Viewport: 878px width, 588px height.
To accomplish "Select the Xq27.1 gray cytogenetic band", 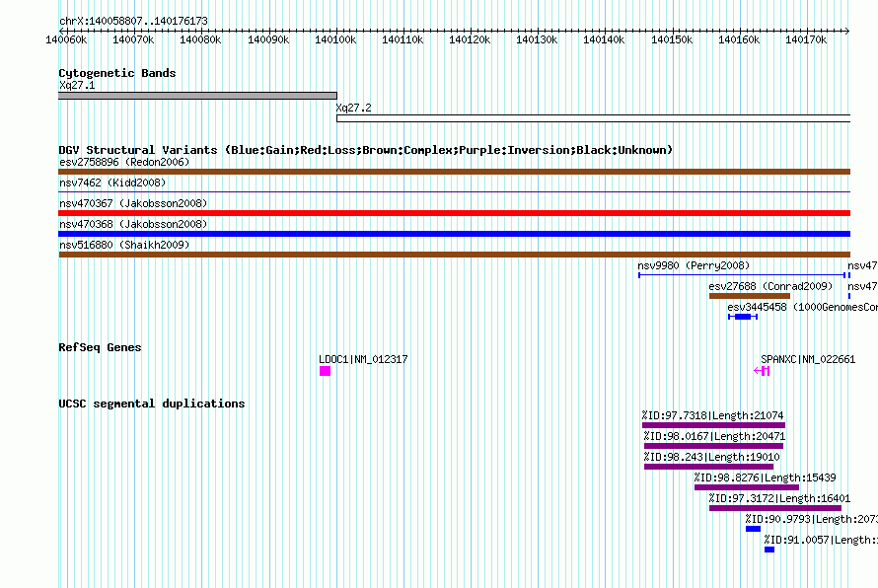I will tap(197, 96).
